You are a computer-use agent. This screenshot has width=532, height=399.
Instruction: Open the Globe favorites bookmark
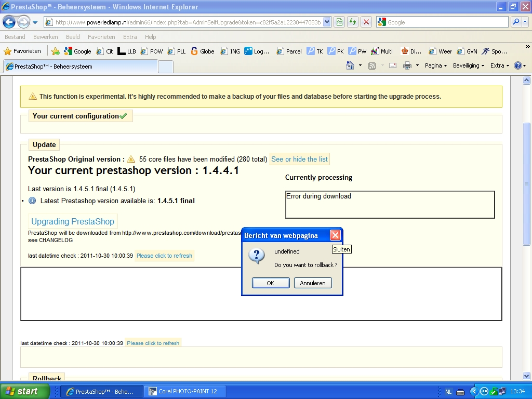(203, 51)
